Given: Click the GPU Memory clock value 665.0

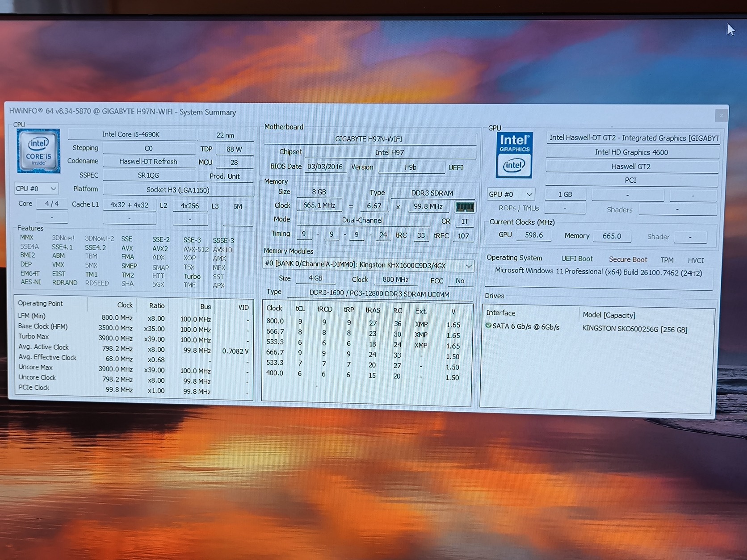Looking at the screenshot, I should tap(612, 236).
